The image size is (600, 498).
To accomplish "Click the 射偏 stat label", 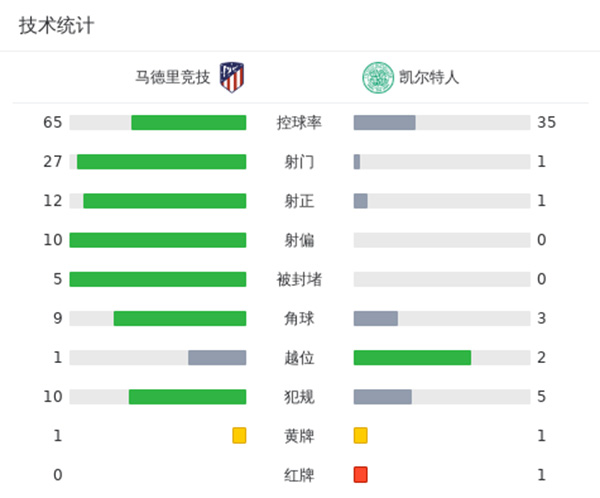I will click(x=299, y=240).
